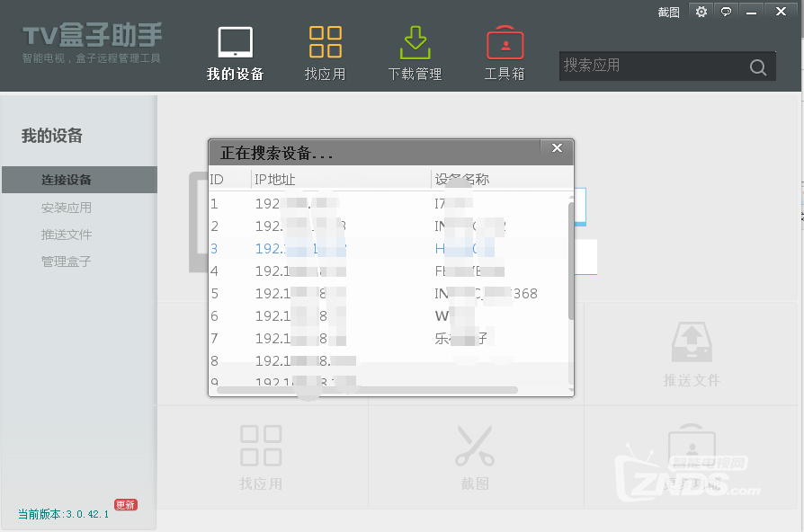The image size is (804, 532).
Task: Click the 截图 scissors tile
Action: point(475,457)
